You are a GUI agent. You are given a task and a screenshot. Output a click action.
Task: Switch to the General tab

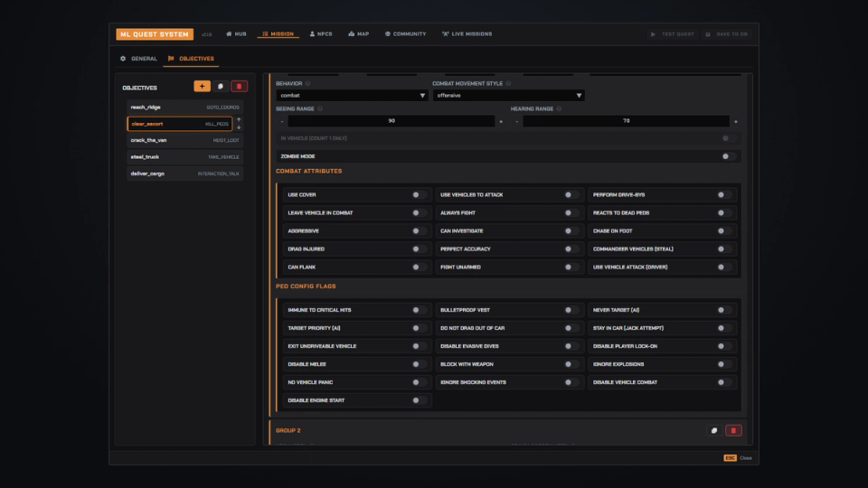point(139,59)
